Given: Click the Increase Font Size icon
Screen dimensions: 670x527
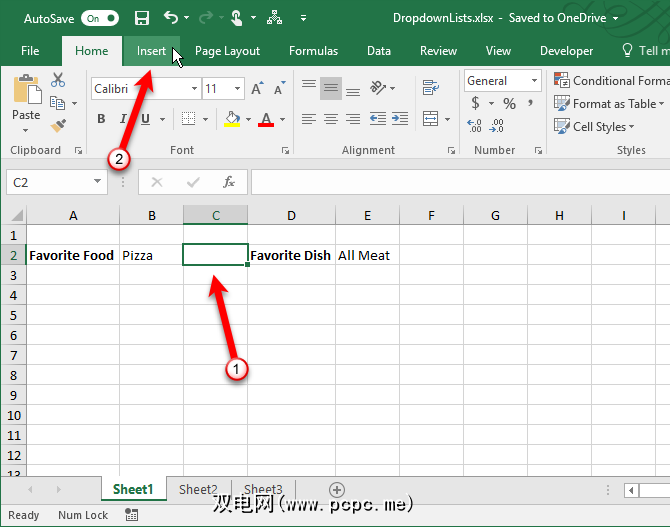Looking at the screenshot, I should (x=257, y=89).
